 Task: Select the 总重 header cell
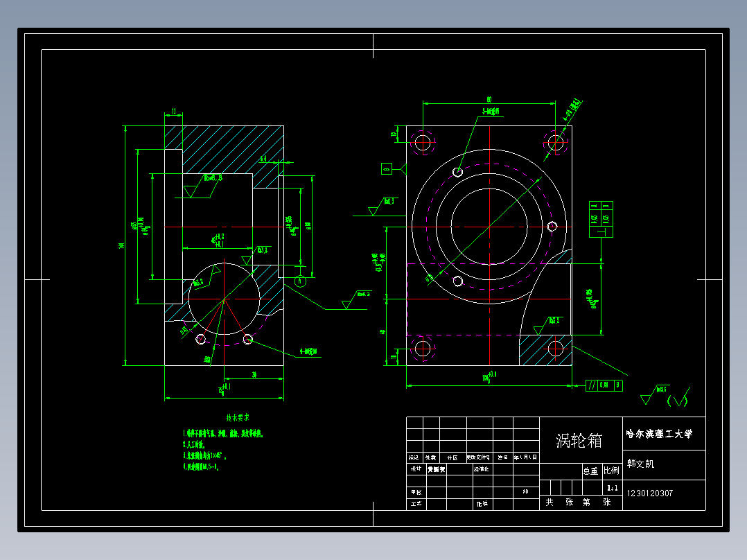pyautogui.click(x=591, y=471)
